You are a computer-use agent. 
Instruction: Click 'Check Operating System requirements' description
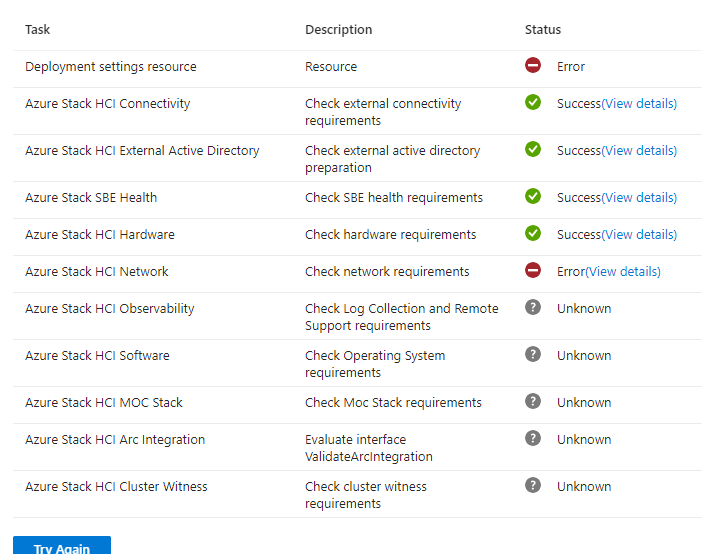point(375,364)
